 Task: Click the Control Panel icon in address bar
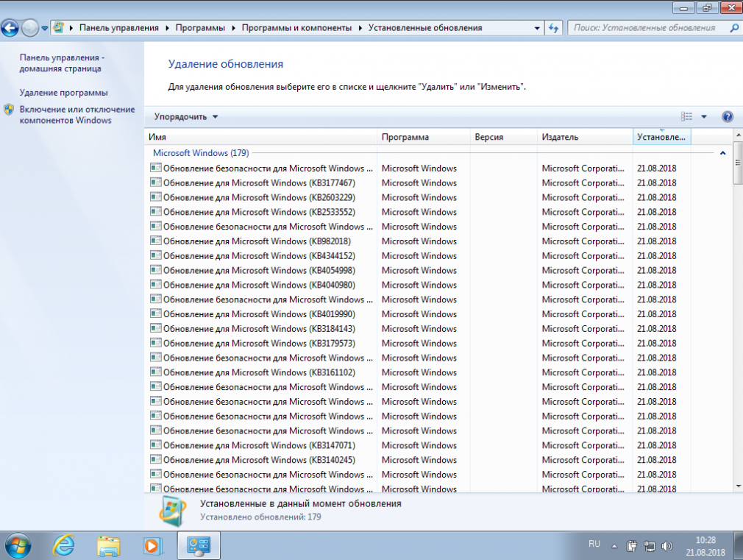(59, 27)
